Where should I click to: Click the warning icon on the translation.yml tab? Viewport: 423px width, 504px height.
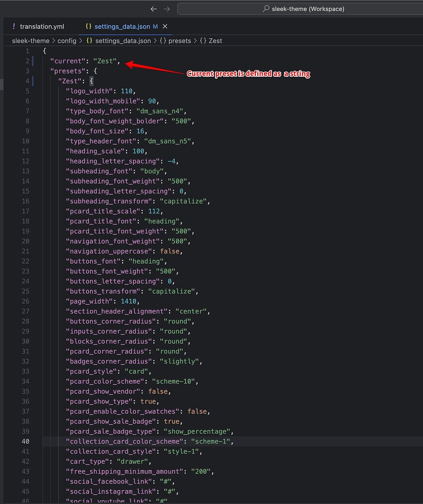13,27
